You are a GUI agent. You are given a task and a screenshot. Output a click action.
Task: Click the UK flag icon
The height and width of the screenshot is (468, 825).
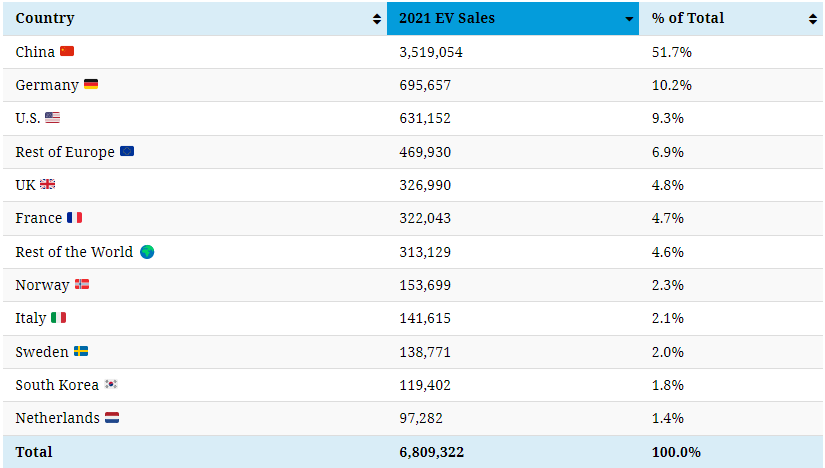click(x=48, y=185)
